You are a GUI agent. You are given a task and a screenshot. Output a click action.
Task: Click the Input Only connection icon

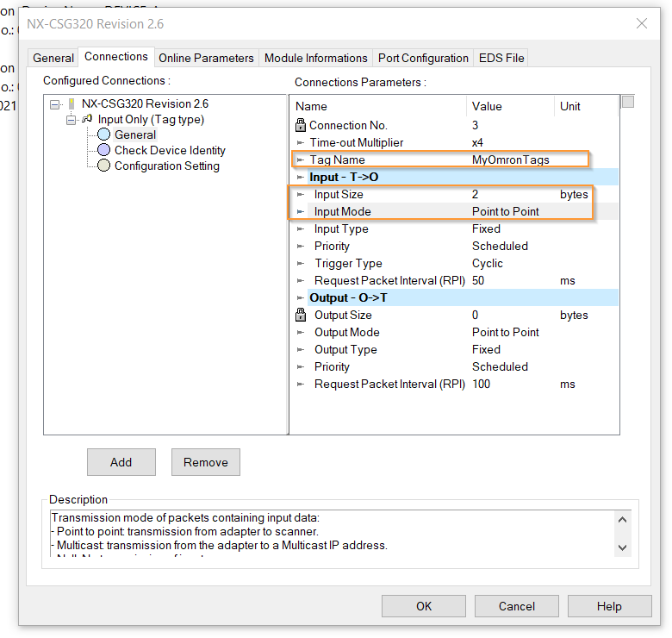pyautogui.click(x=87, y=119)
